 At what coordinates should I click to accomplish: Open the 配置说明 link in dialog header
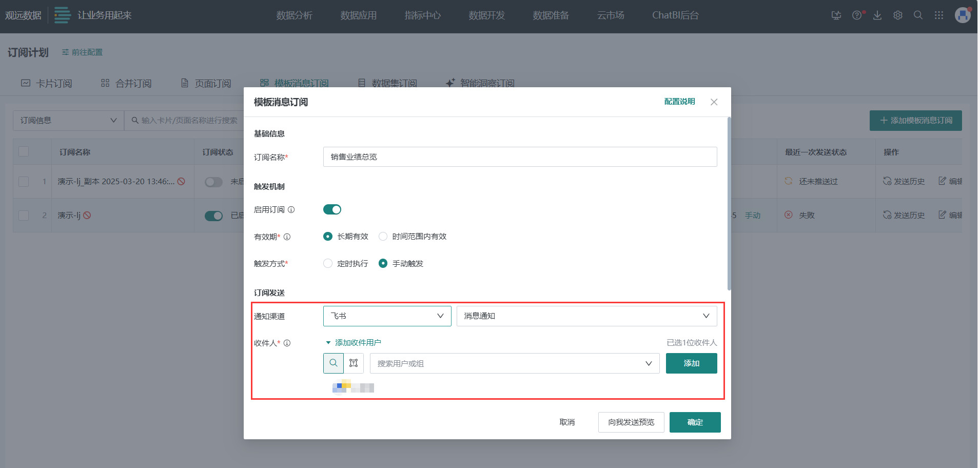tap(679, 101)
